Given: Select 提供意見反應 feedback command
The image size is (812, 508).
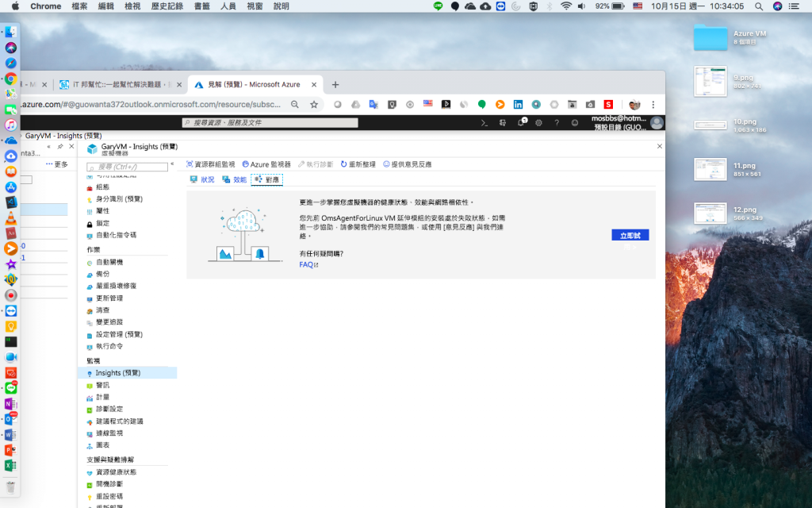Looking at the screenshot, I should [x=407, y=164].
